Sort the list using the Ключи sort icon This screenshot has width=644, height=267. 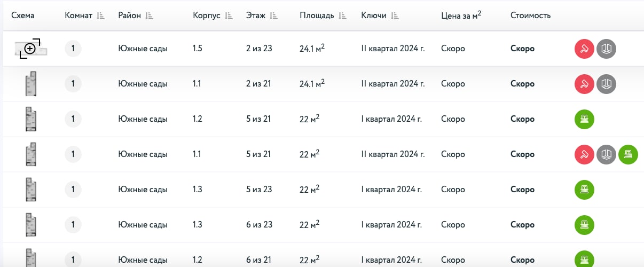(x=395, y=16)
